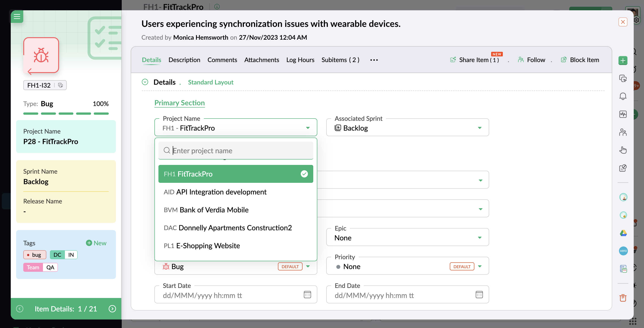Image resolution: width=644 pixels, height=328 pixels.
Task: Select DAC Donnelly Apartments Construction2 project
Action: tap(235, 228)
